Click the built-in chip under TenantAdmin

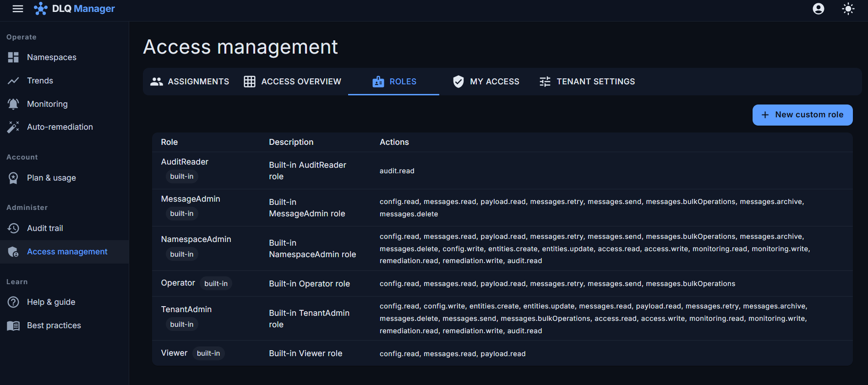(x=182, y=324)
